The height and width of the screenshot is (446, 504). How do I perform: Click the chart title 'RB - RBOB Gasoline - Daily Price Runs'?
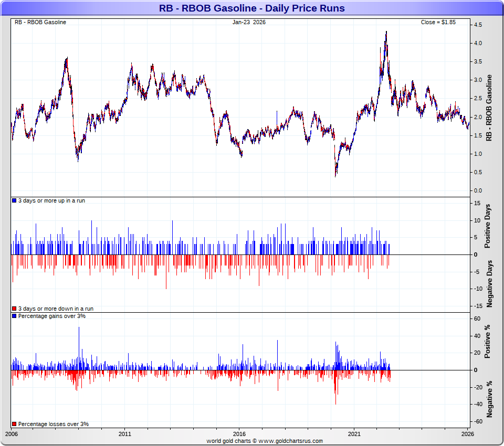[252, 8]
